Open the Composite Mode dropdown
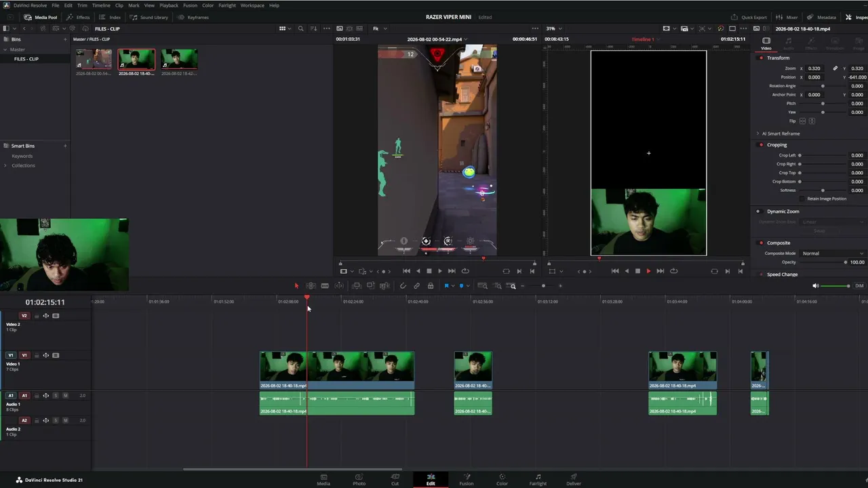This screenshot has height=488, width=868. click(x=833, y=253)
